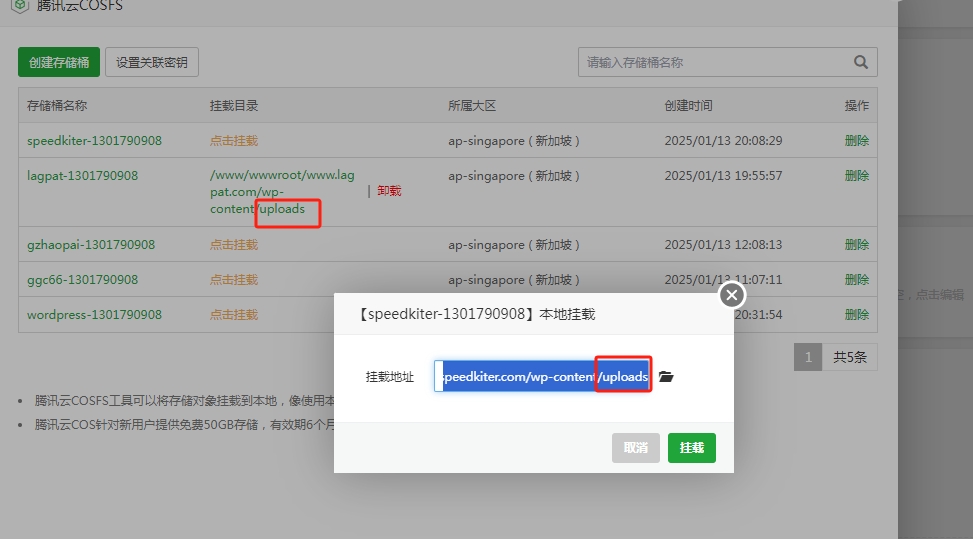Click 点击挂载 for gzhaopai-1301790908
Image resolution: width=973 pixels, height=539 pixels.
[234, 245]
